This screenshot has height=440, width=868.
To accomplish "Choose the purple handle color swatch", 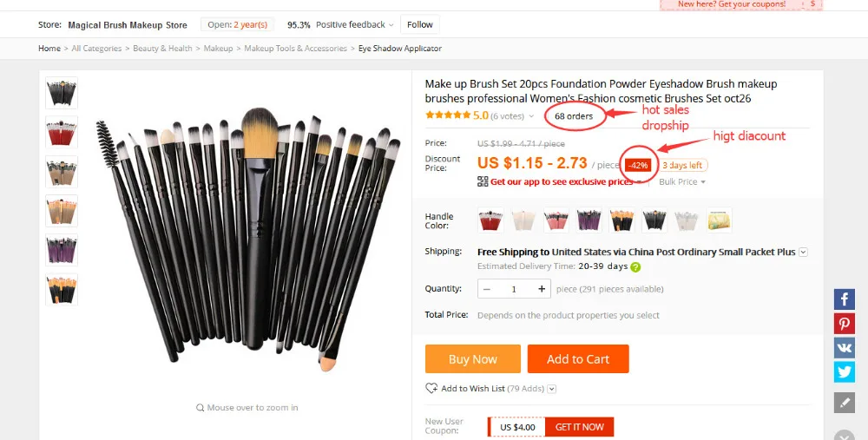I will tap(589, 220).
